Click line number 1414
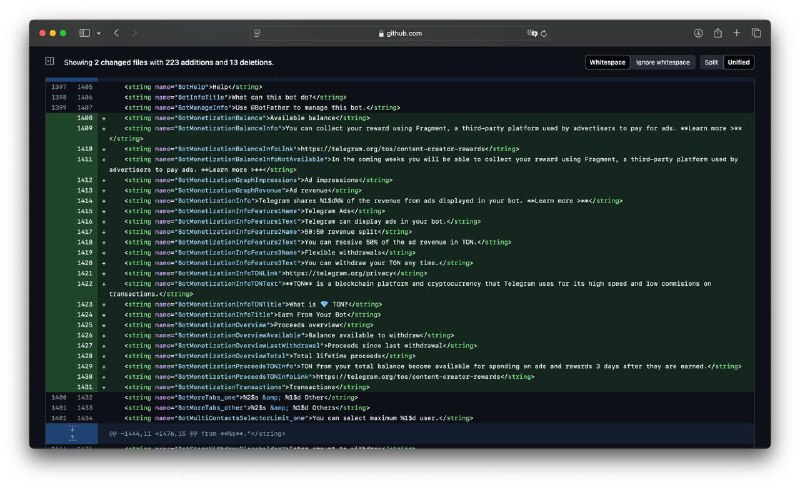The height and width of the screenshot is (487, 800). [x=85, y=201]
